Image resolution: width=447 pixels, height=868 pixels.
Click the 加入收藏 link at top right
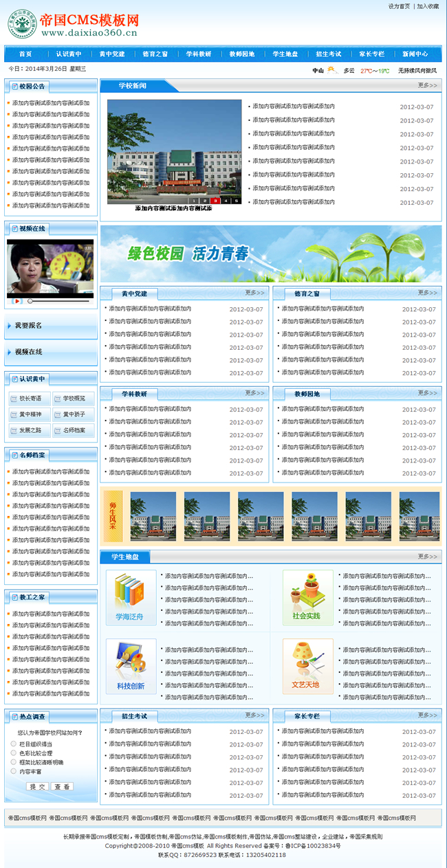[427, 6]
